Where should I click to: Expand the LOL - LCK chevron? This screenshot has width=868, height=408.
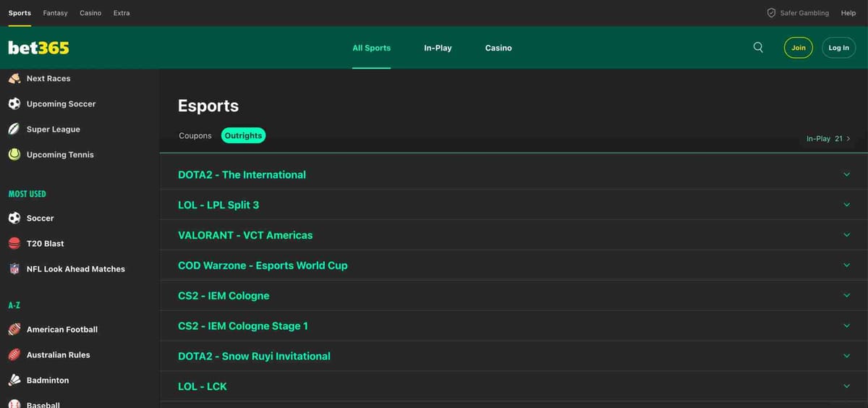[x=847, y=386]
